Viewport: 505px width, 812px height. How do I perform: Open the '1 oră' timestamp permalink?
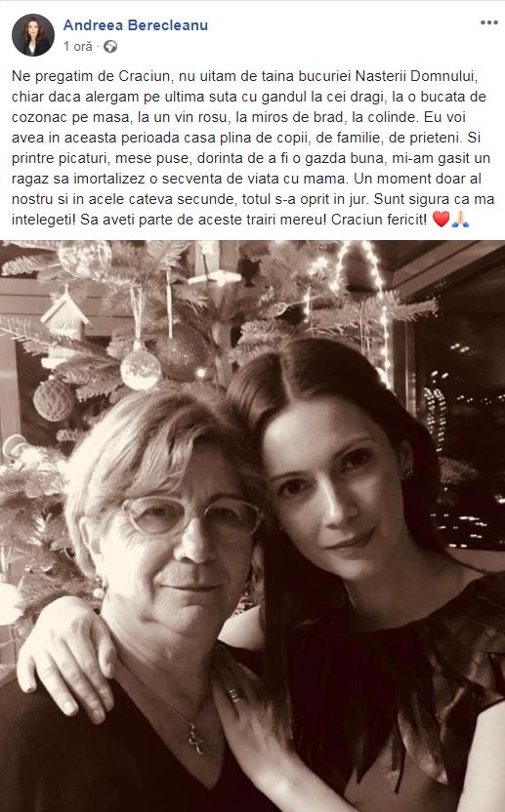coord(78,47)
